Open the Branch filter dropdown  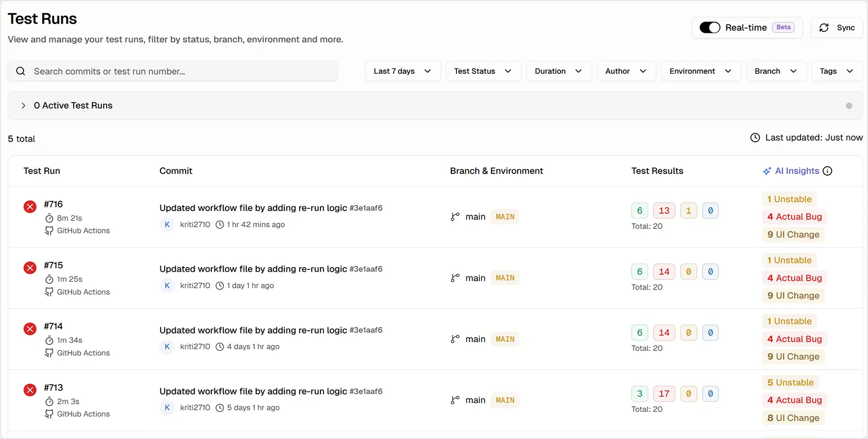776,71
